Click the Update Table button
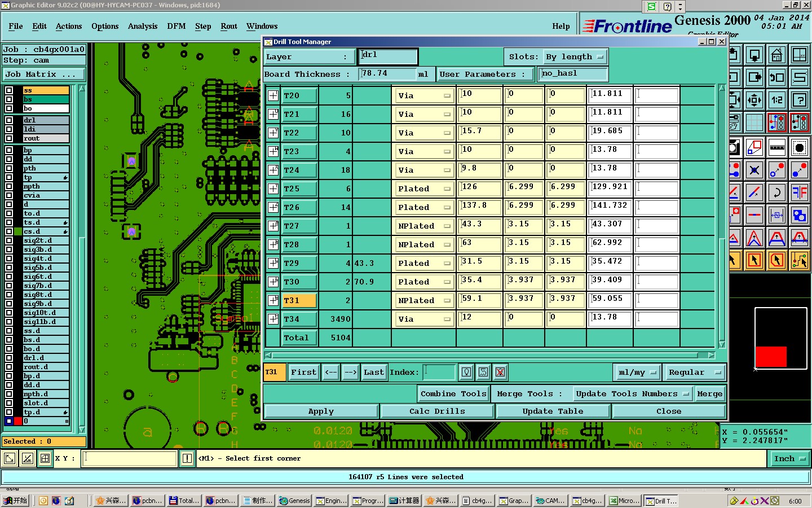The image size is (812, 508). (553, 411)
